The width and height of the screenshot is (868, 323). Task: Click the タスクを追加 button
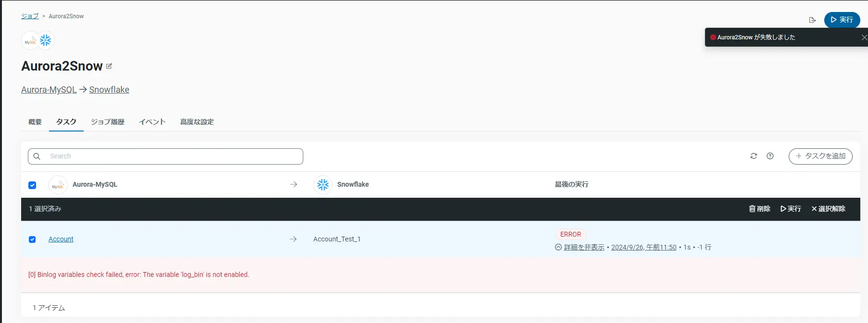coord(820,156)
